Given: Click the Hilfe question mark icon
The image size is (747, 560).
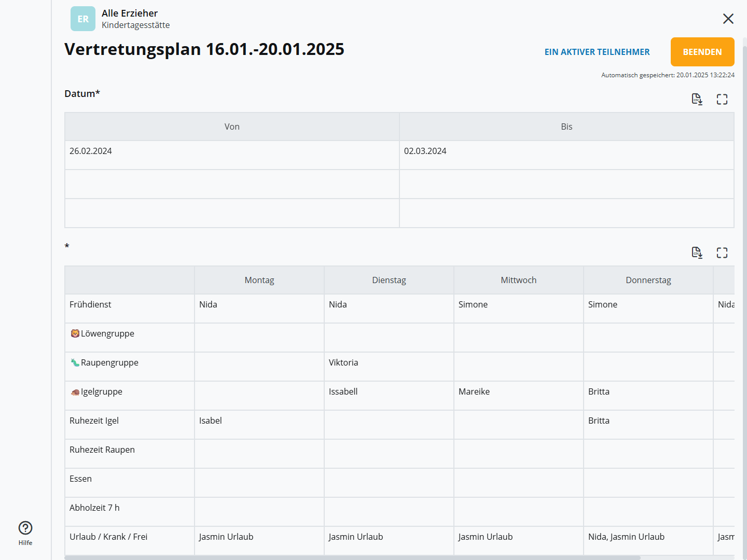Looking at the screenshot, I should [x=25, y=528].
